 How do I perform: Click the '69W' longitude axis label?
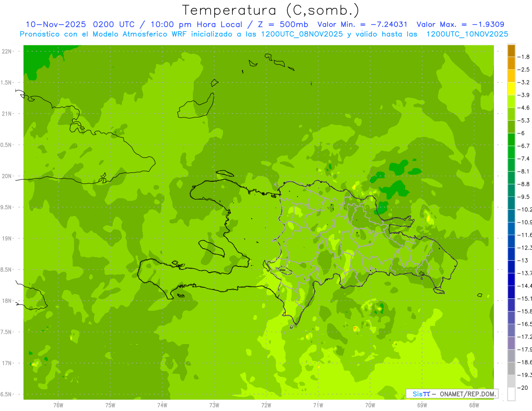tap(422, 405)
